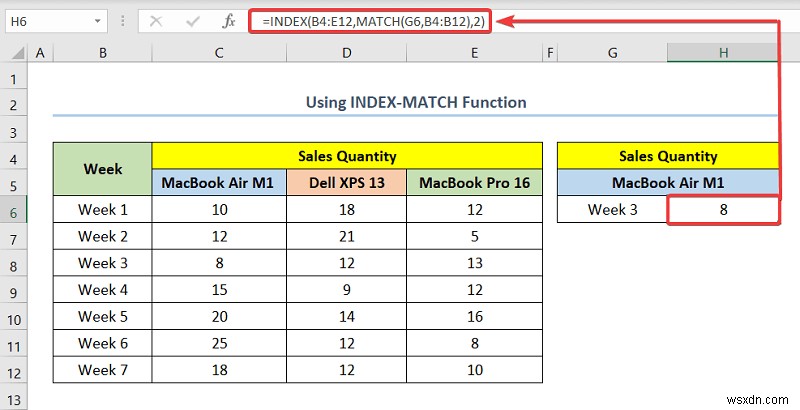
Task: Click Week 7 MacBook Air M1 value 18
Action: coord(219,370)
